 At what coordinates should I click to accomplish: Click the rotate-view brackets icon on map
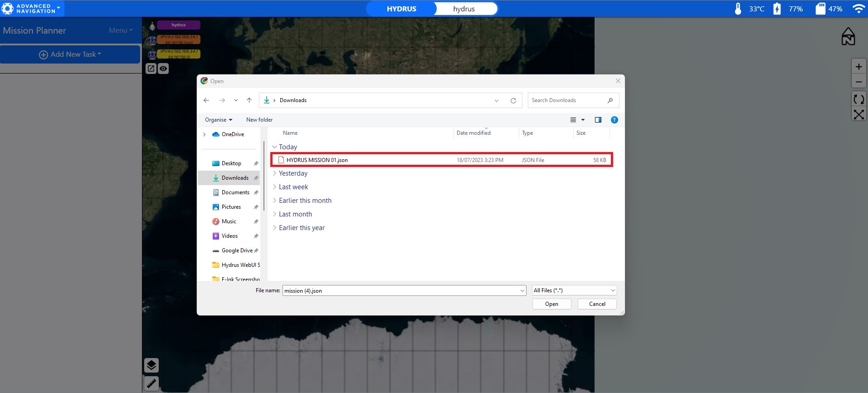pyautogui.click(x=858, y=99)
